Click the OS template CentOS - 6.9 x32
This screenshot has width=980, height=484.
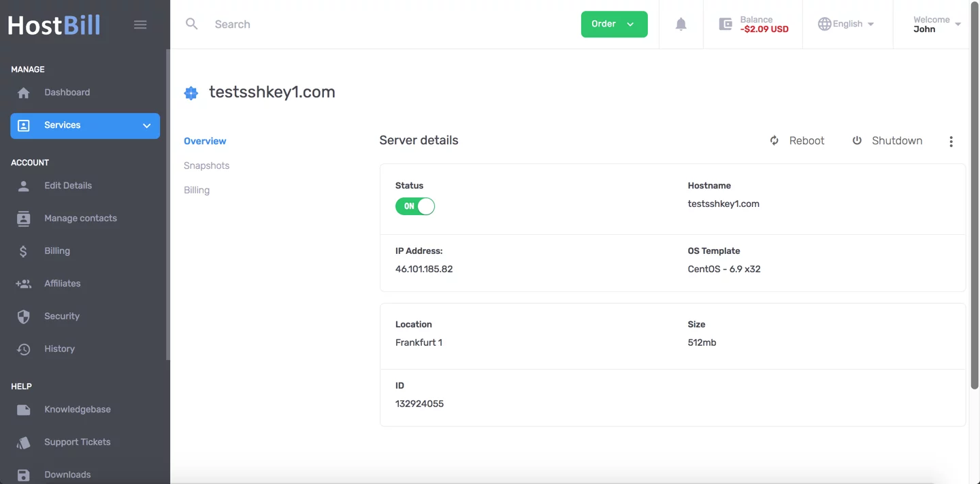click(x=724, y=269)
